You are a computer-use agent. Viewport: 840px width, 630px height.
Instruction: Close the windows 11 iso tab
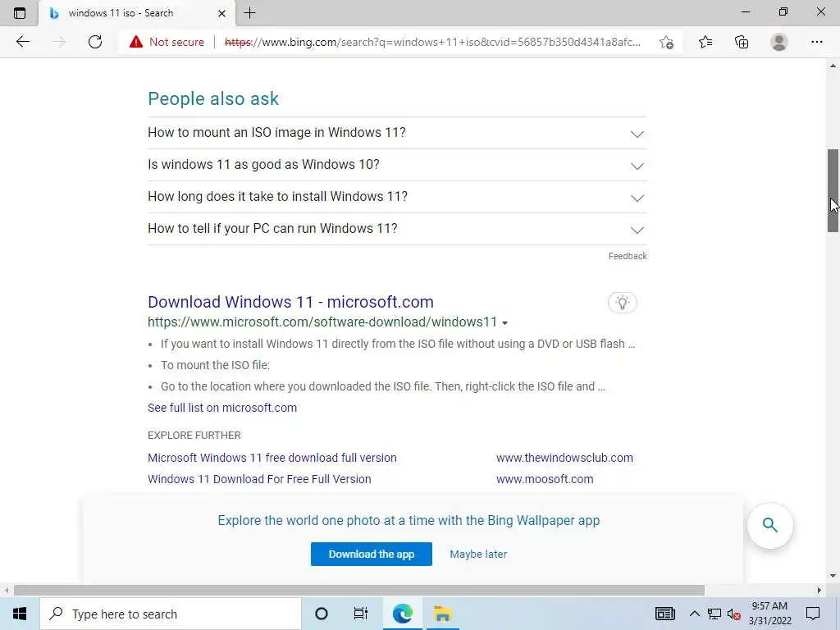coord(221,13)
